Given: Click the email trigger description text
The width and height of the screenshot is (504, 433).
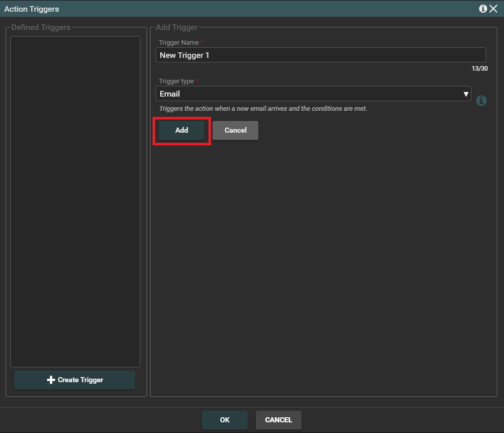Looking at the screenshot, I should tap(263, 109).
